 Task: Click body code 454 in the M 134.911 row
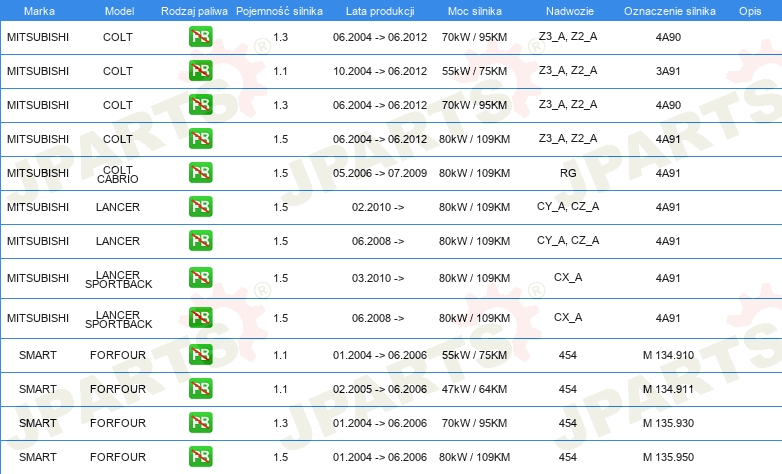click(x=568, y=389)
